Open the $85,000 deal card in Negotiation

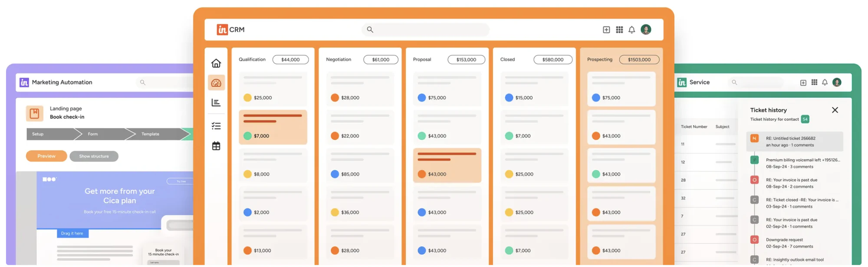point(360,165)
